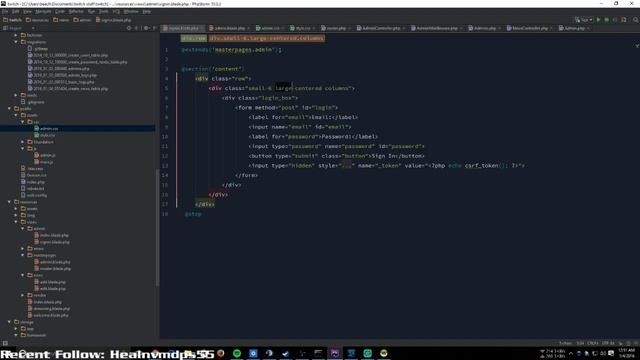
Task: Expand the seeds folder in the project tree
Action: tap(16, 95)
